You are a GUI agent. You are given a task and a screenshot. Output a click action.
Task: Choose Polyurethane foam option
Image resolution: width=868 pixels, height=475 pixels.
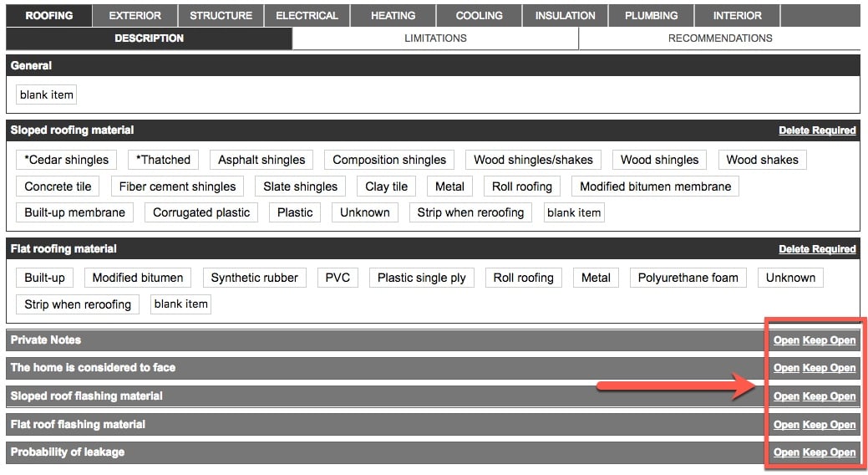(688, 278)
